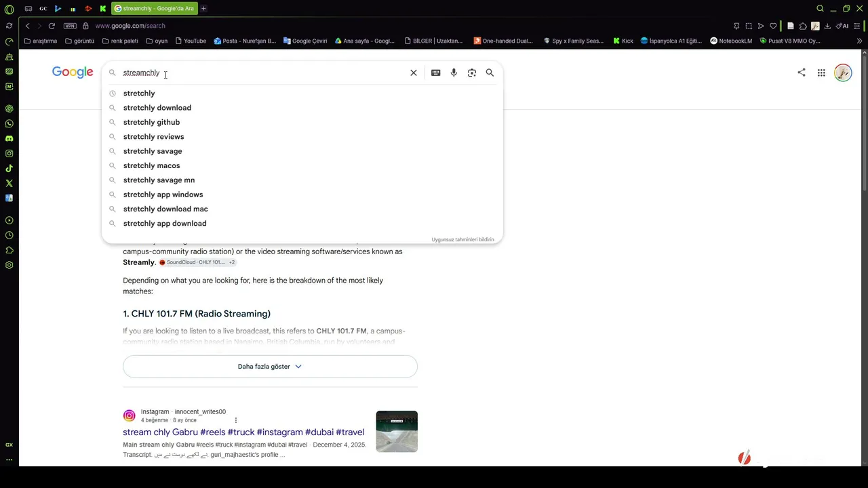This screenshot has width=868, height=488.
Task: View site security lock information
Action: coord(85,26)
